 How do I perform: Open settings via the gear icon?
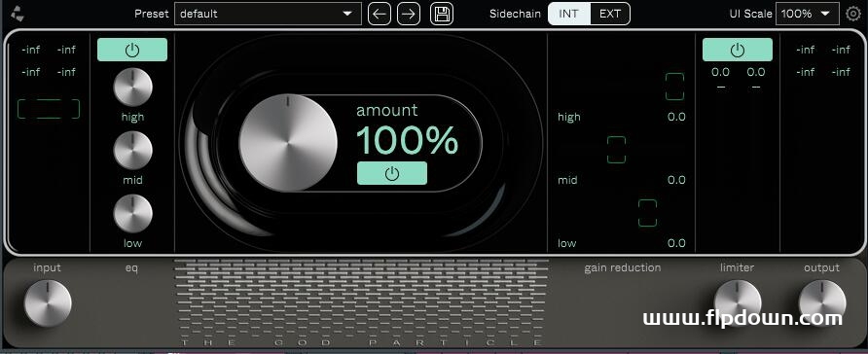click(854, 14)
